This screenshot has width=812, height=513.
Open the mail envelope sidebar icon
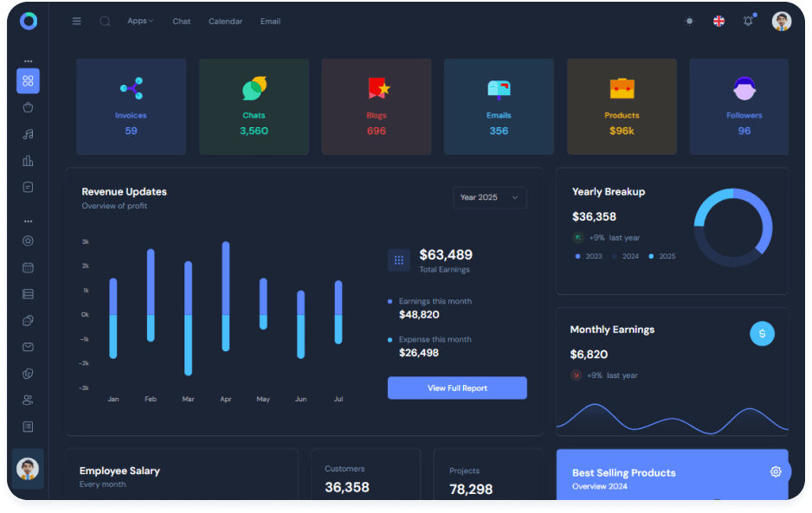pyautogui.click(x=28, y=347)
